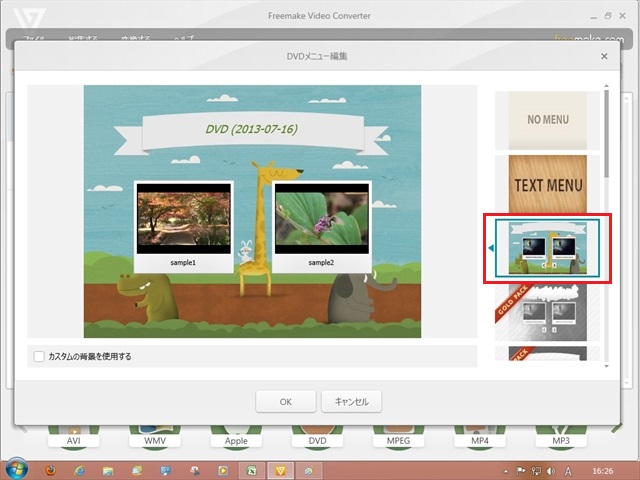640x480 pixels.
Task: Click the system clock showing 16:26
Action: 603,469
